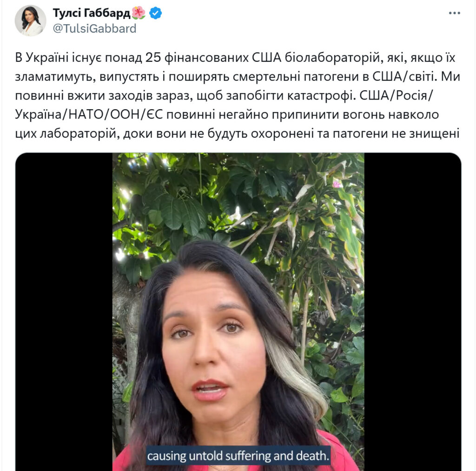
Task: Click the left black letterbox area of the video
Action: 64,312
